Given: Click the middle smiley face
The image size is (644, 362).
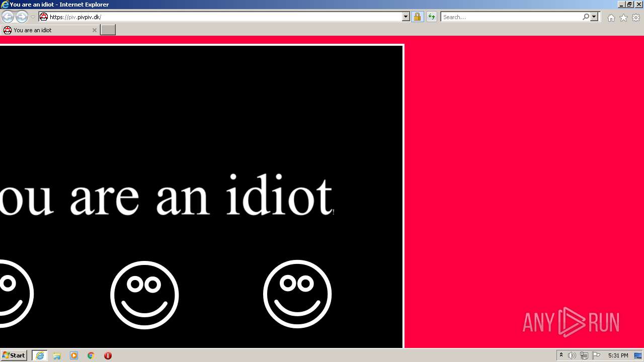Looking at the screenshot, I should pos(144,295).
